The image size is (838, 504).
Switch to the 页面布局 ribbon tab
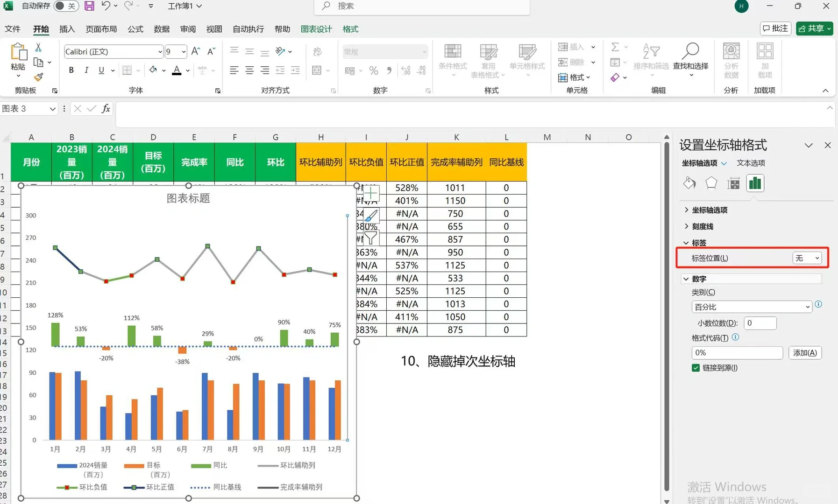[101, 29]
